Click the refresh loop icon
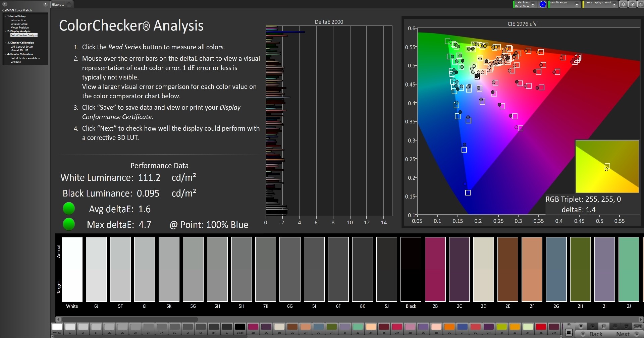This screenshot has width=644, height=338. (x=626, y=326)
